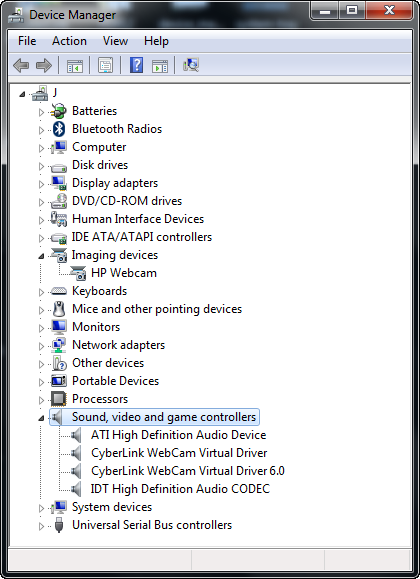Viewport: 420px width, 579px height.
Task: Click the Bluetooth Radios icon
Action: coord(59,129)
